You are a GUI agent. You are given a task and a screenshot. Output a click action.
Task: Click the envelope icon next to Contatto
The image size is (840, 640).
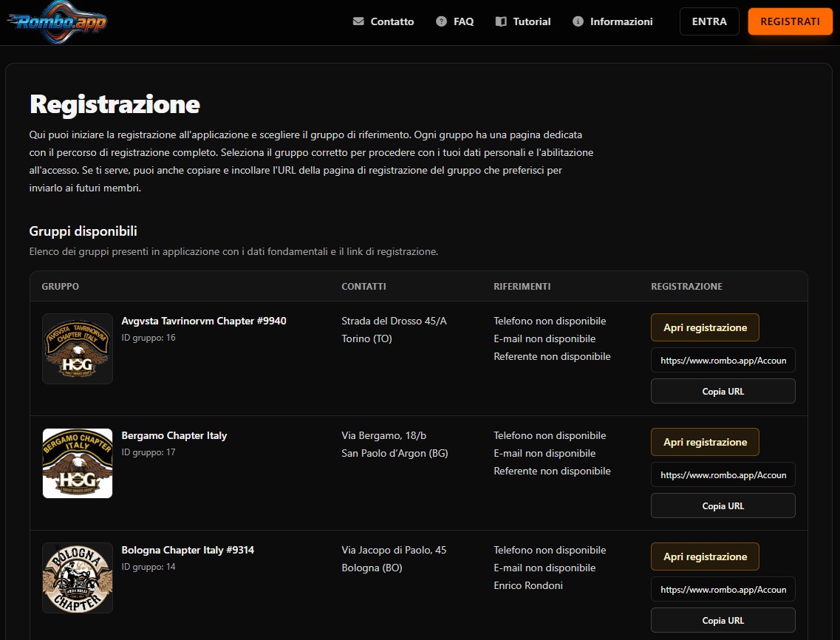(x=358, y=21)
